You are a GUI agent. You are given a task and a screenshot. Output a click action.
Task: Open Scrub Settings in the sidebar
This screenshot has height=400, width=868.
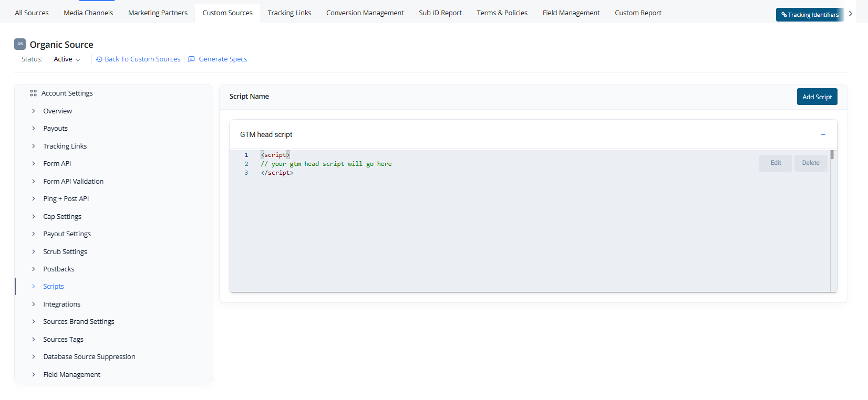tap(65, 251)
